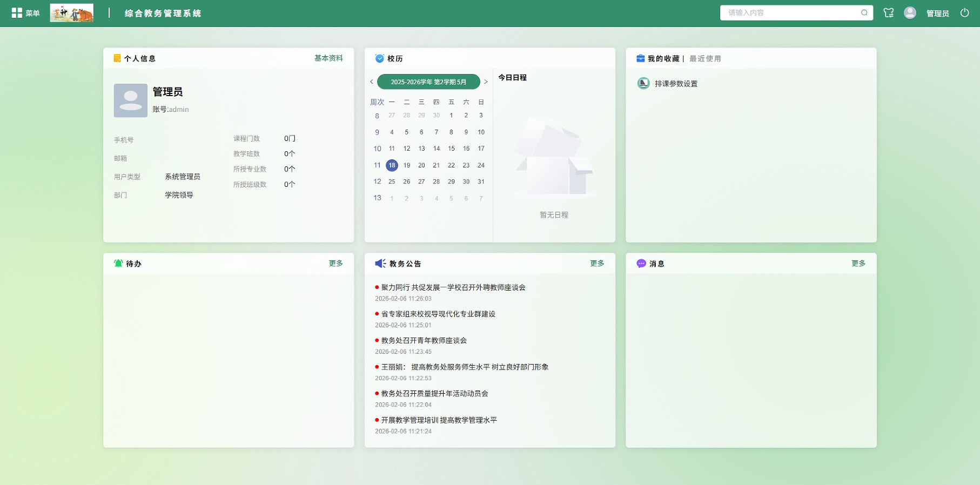The width and height of the screenshot is (980, 485).
Task: Open announcement 王丽娟：提高教务处服务师生水平
Action: 465,367
